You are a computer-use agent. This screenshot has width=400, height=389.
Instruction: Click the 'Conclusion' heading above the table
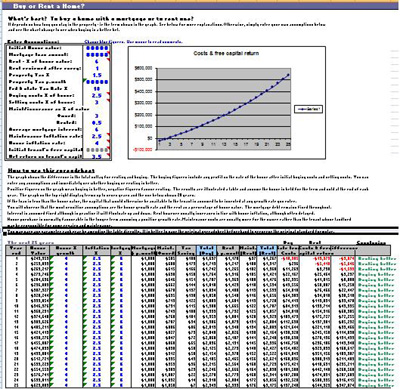tap(371, 243)
